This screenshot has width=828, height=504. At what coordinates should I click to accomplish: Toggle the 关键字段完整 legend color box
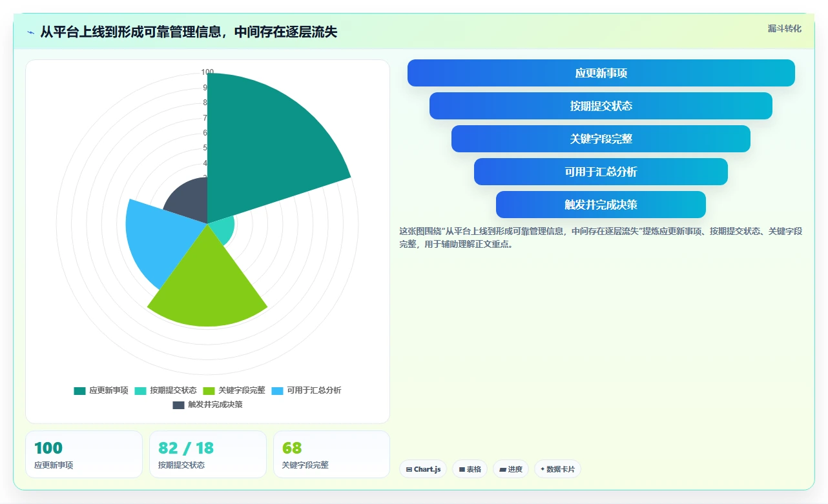click(209, 390)
